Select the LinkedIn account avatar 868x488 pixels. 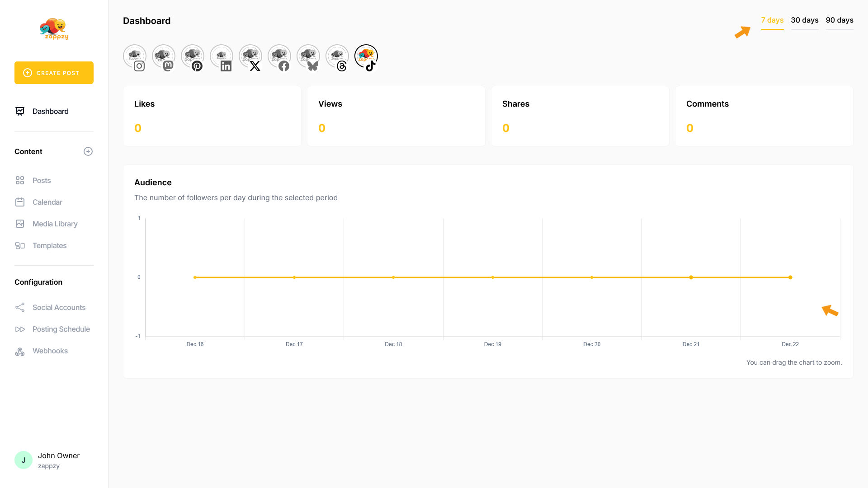[222, 56]
